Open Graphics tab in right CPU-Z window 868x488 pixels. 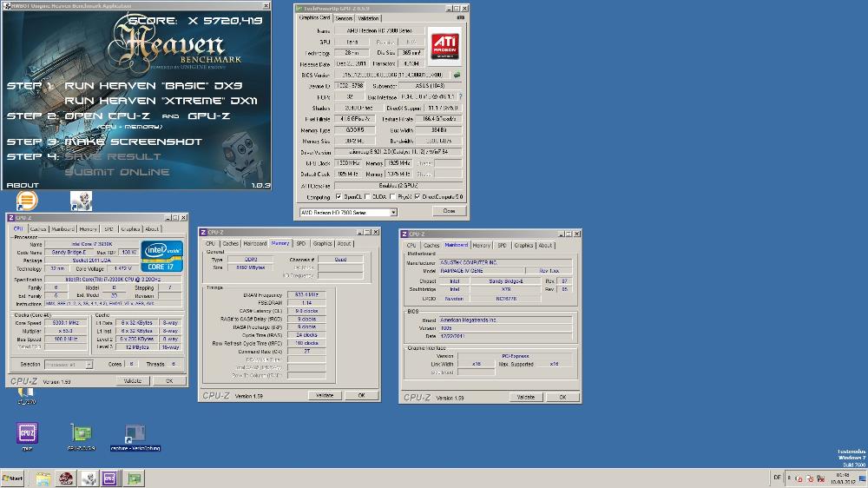(x=523, y=245)
